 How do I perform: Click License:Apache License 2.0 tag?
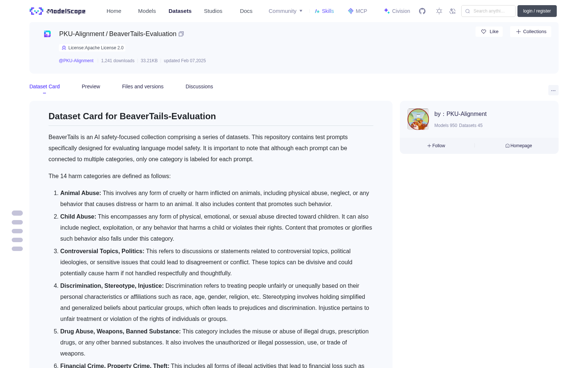(92, 48)
